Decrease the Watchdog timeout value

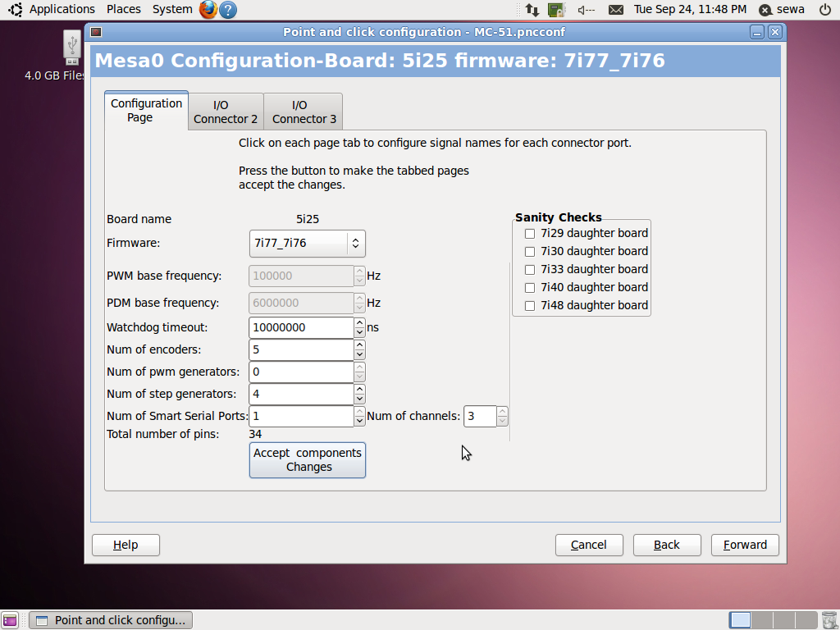(x=359, y=333)
